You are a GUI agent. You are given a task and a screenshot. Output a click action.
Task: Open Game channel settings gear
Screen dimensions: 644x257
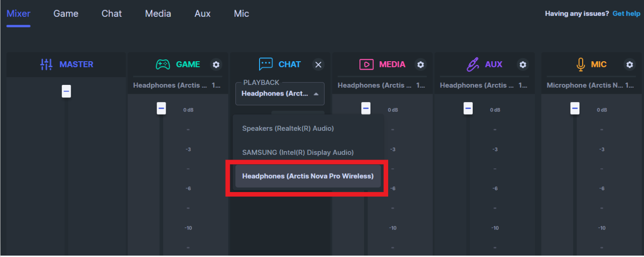point(216,64)
